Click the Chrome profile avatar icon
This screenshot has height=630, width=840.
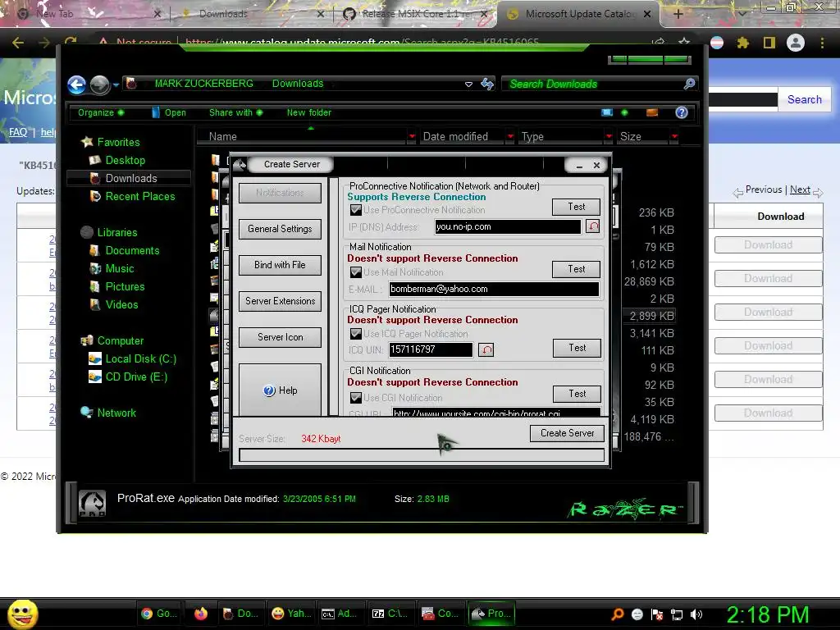(796, 43)
